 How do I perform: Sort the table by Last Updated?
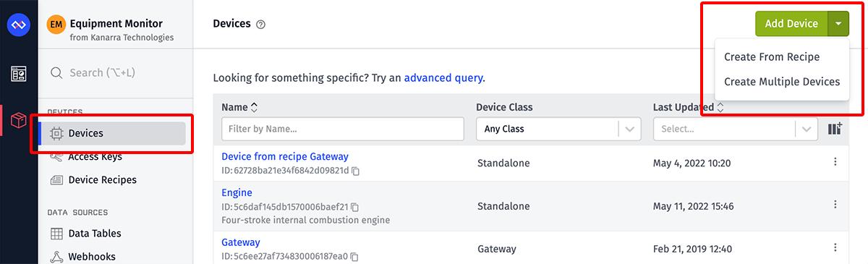(x=688, y=107)
